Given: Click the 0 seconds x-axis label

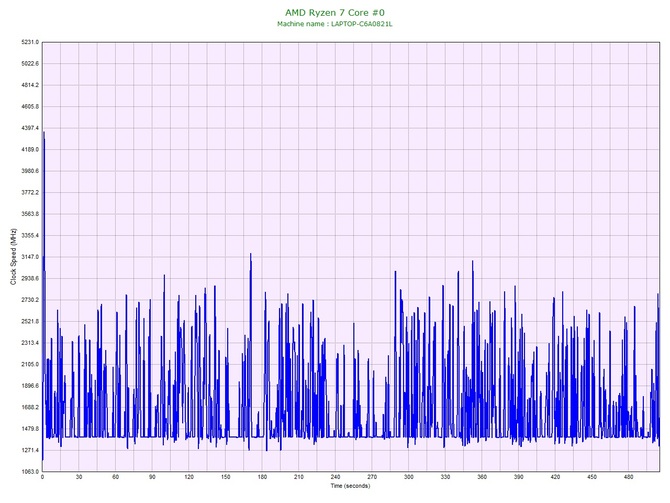Looking at the screenshot, I should (42, 477).
